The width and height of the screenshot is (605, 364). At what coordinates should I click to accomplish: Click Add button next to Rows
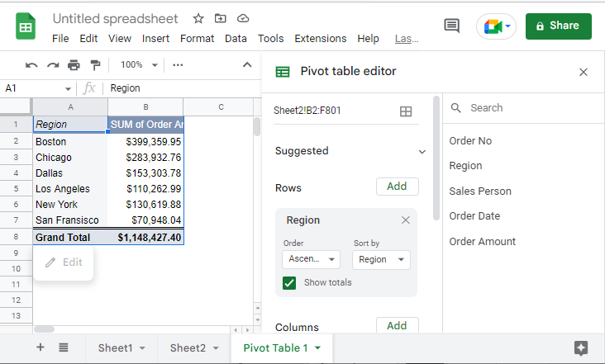click(397, 187)
